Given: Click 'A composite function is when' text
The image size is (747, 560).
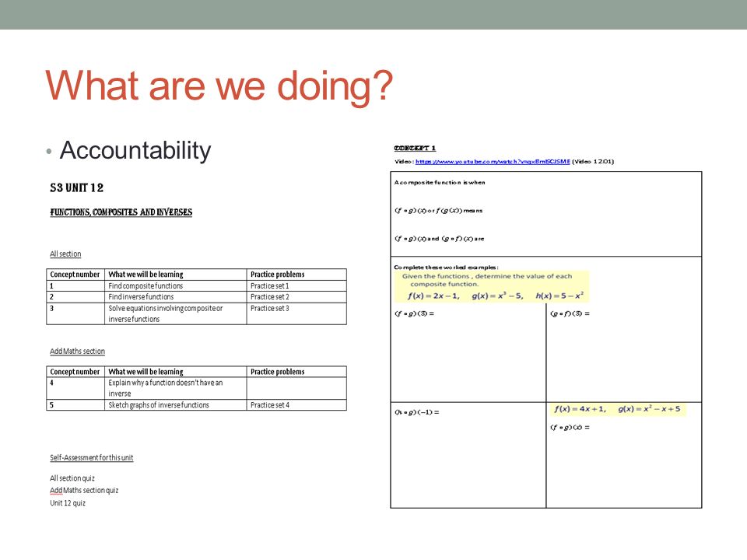Looking at the screenshot, I should (439, 182).
